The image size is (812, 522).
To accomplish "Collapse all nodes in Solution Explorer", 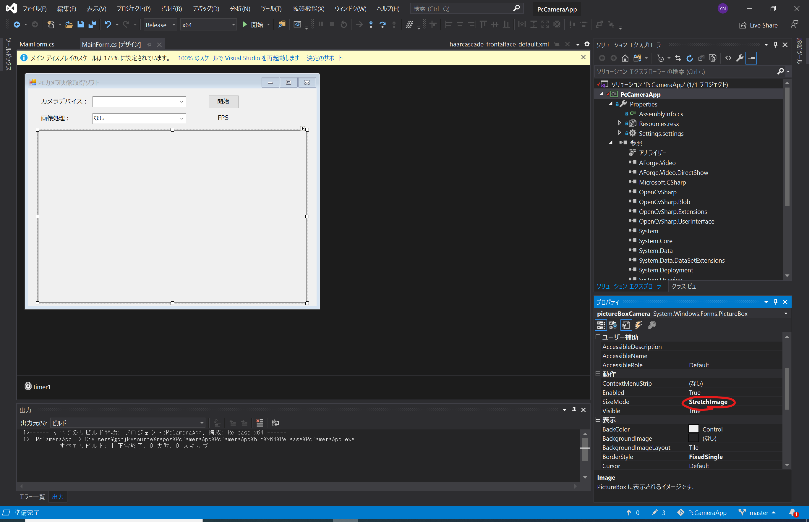I will click(x=701, y=58).
